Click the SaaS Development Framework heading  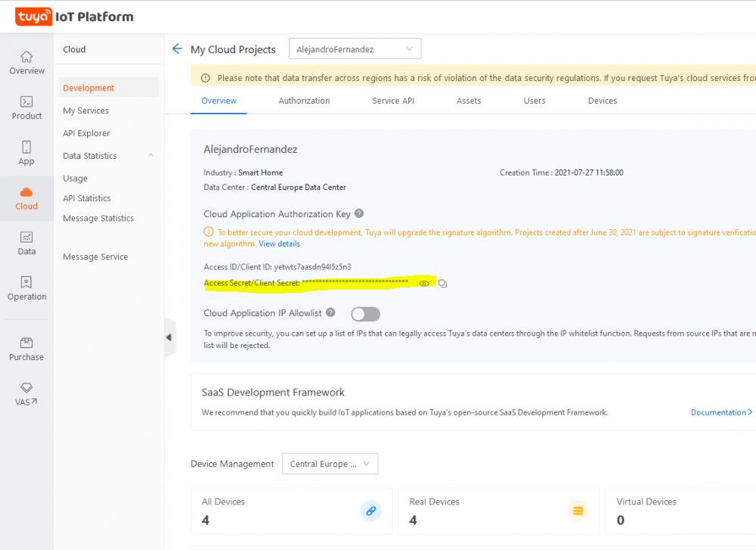tap(273, 392)
